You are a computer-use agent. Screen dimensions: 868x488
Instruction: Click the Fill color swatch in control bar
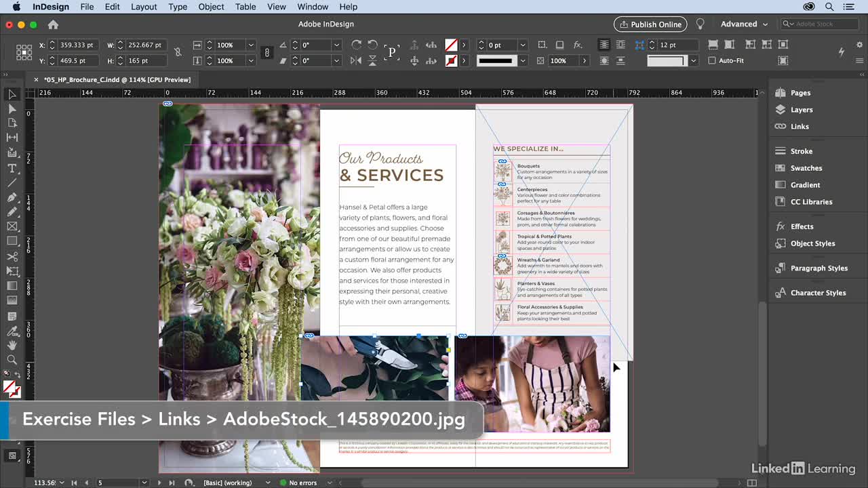pos(451,45)
